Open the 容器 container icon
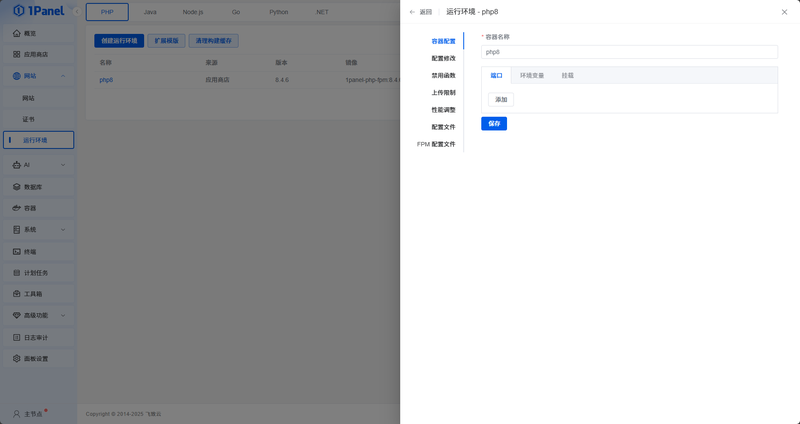The height and width of the screenshot is (424, 800). pyautogui.click(x=16, y=208)
